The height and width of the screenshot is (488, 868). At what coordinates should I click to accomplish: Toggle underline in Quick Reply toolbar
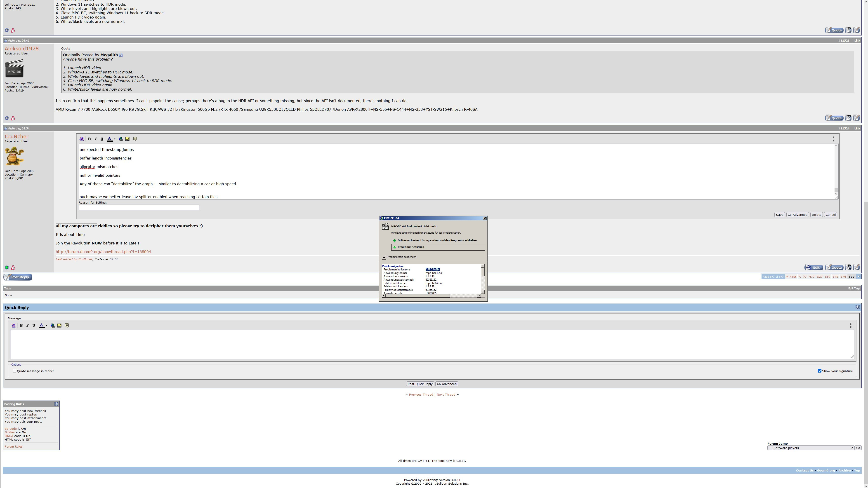click(34, 325)
